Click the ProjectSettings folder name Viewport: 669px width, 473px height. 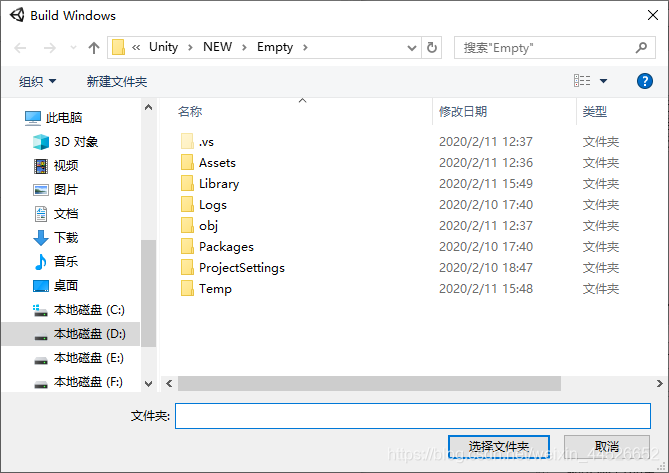pos(242,268)
